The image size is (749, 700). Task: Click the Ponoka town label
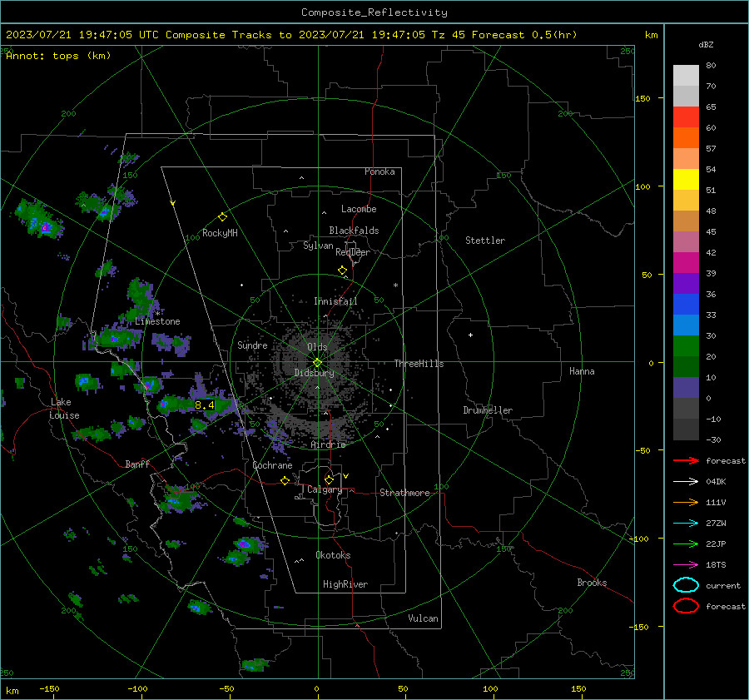[x=379, y=171]
